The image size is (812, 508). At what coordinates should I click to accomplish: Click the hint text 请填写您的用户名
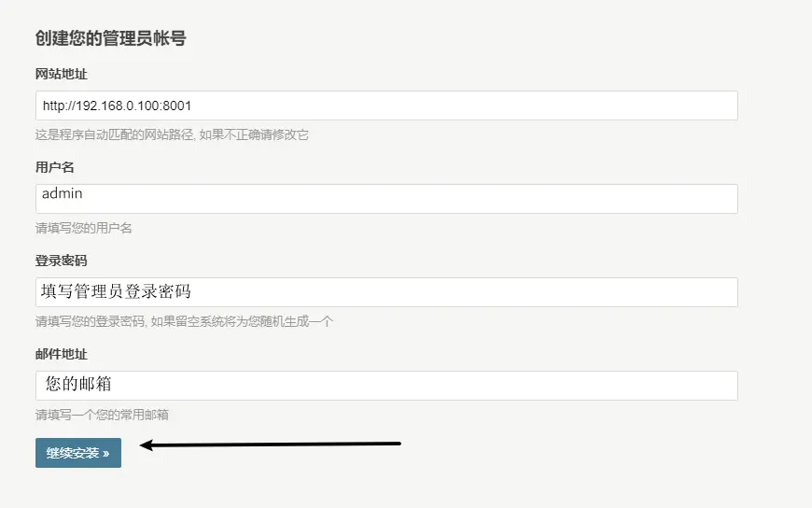coord(91,228)
